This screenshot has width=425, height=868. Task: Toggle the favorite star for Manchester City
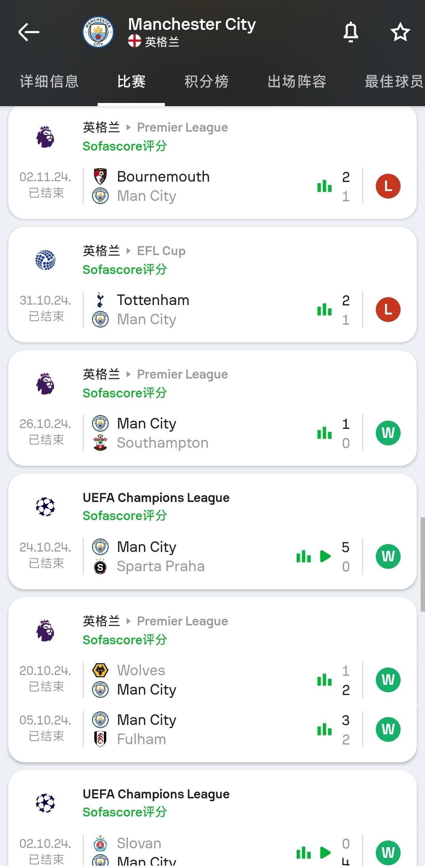pos(400,32)
